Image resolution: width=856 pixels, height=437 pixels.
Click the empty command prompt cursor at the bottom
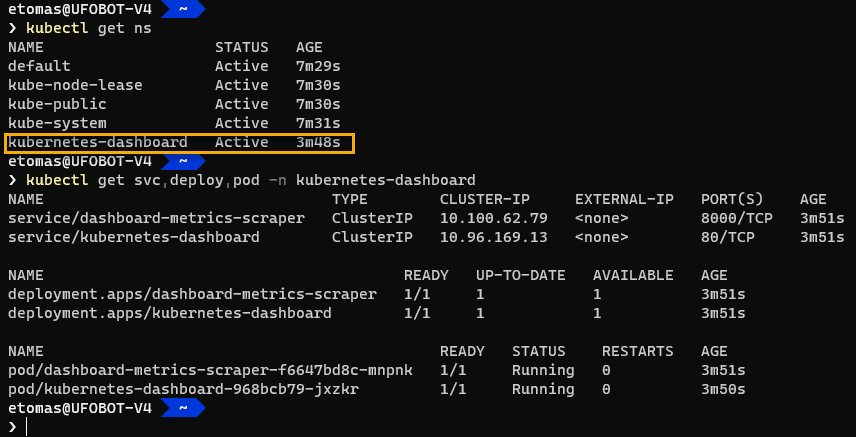[28, 427]
